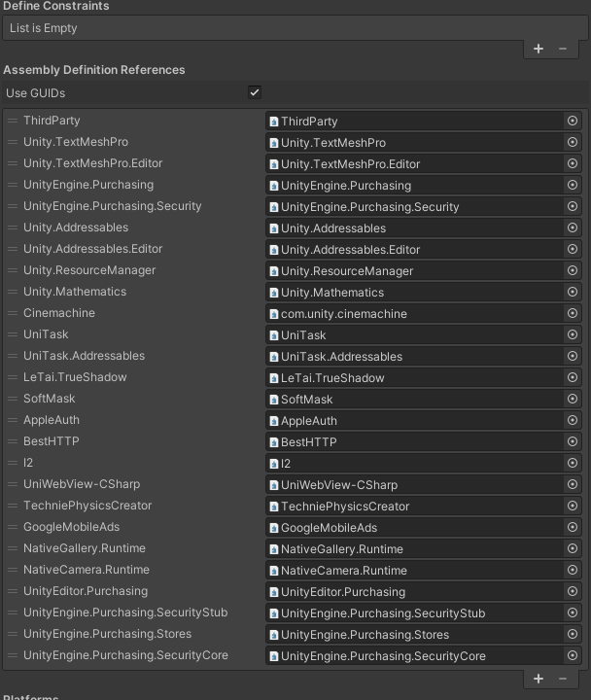The height and width of the screenshot is (700, 591).
Task: Open object picker for I2 reference
Action: click(x=573, y=463)
